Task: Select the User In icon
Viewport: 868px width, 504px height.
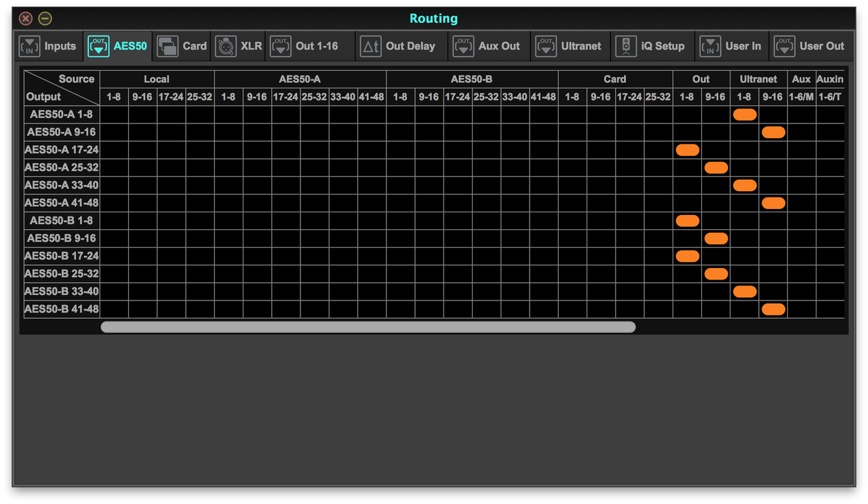Action: click(x=709, y=46)
